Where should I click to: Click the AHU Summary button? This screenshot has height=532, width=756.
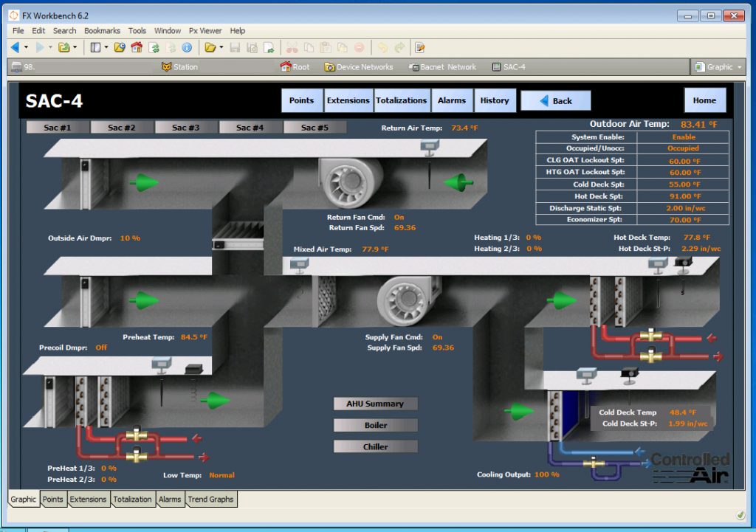point(375,404)
